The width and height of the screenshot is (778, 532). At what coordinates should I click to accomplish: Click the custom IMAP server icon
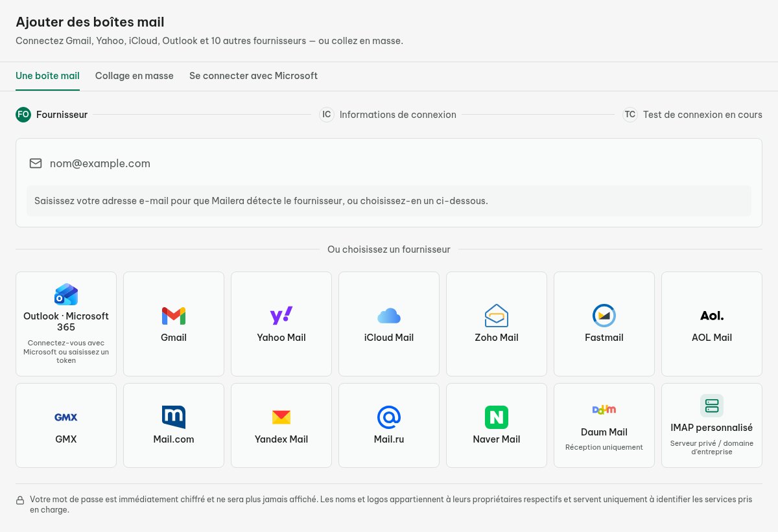(712, 406)
